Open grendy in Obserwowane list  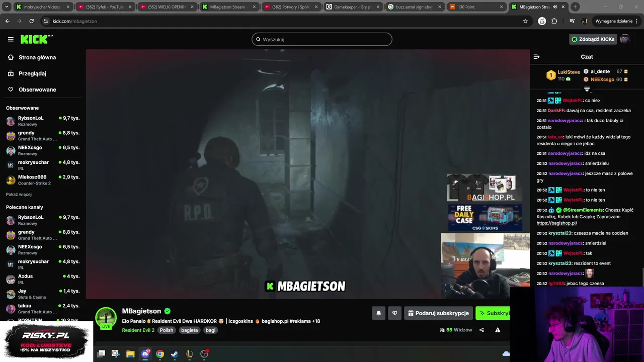point(43,136)
